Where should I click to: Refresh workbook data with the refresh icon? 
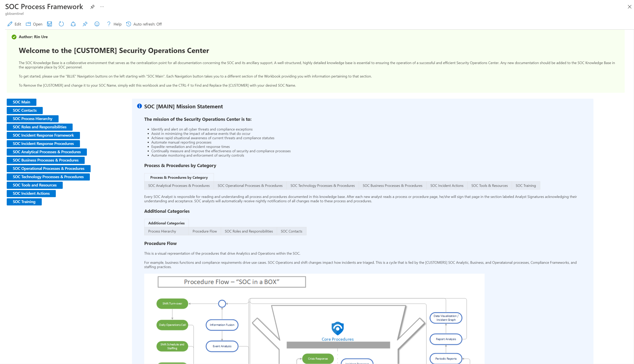click(x=61, y=24)
